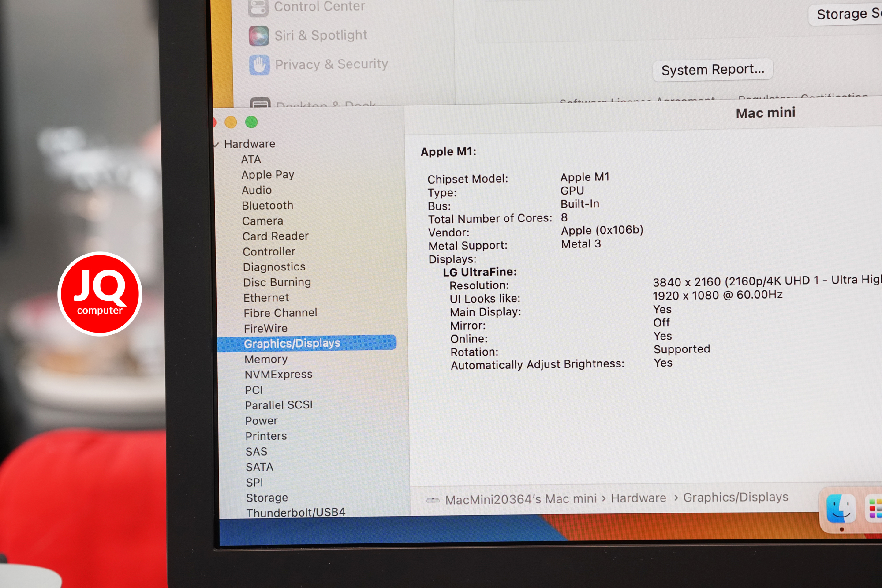The height and width of the screenshot is (588, 882).
Task: Click Automatically Adjust Brightness label
Action: click(538, 364)
